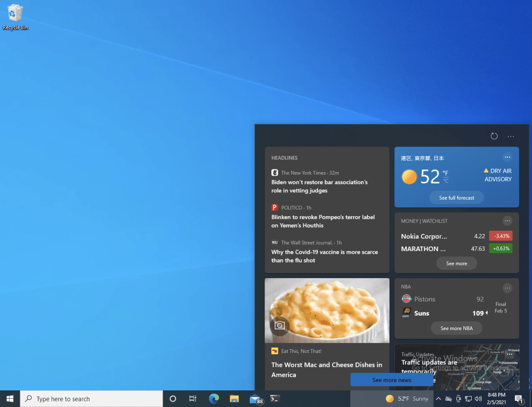Open the weather card's more options menu
Screen dimensions: 532x407
[508, 157]
